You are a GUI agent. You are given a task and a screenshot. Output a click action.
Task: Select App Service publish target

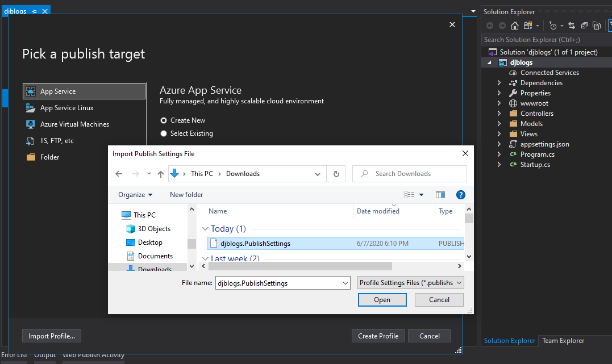[x=84, y=91]
